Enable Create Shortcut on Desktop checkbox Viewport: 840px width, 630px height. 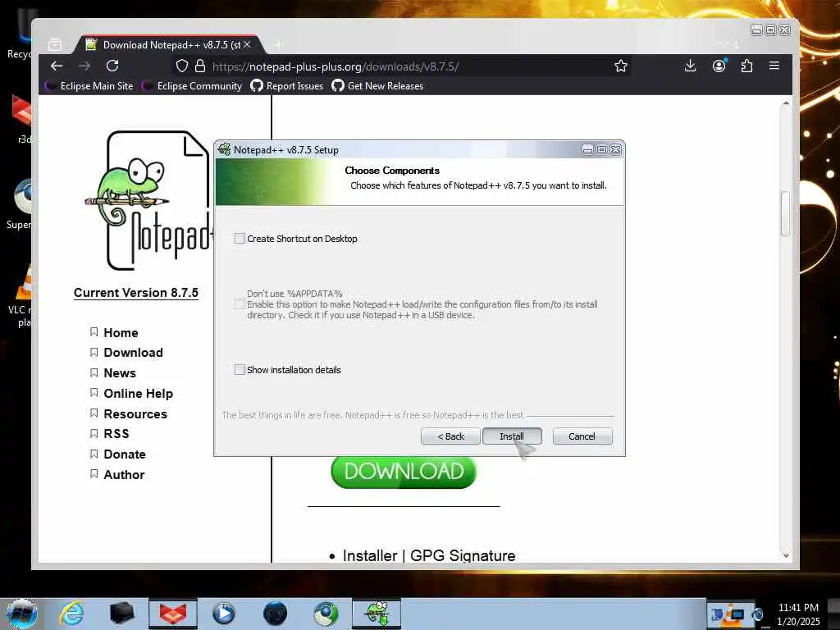pyautogui.click(x=240, y=239)
